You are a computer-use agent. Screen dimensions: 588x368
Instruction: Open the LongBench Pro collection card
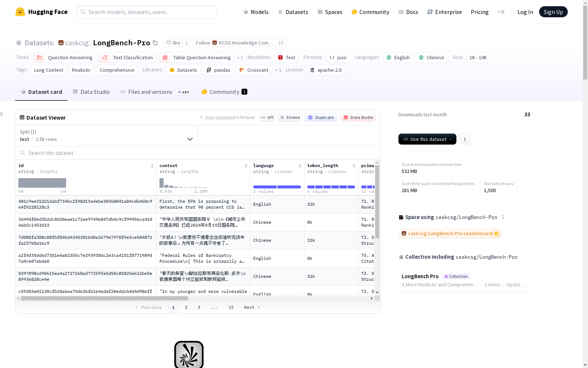(464, 280)
